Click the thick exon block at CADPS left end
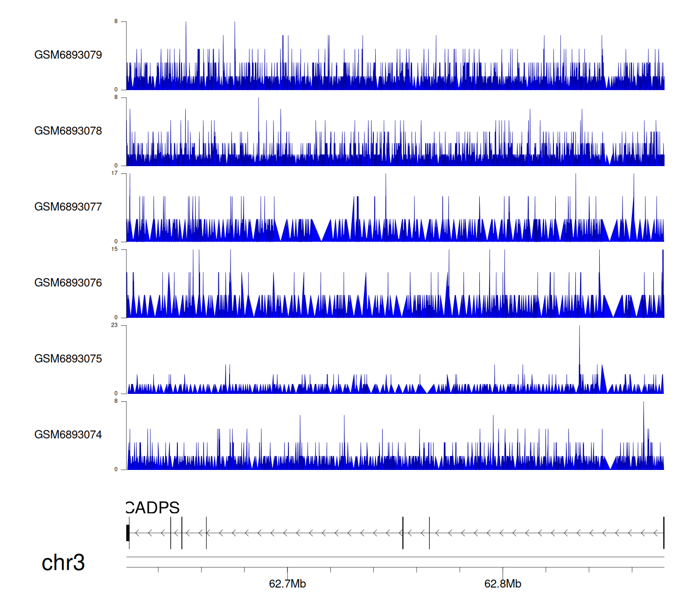 point(128,533)
